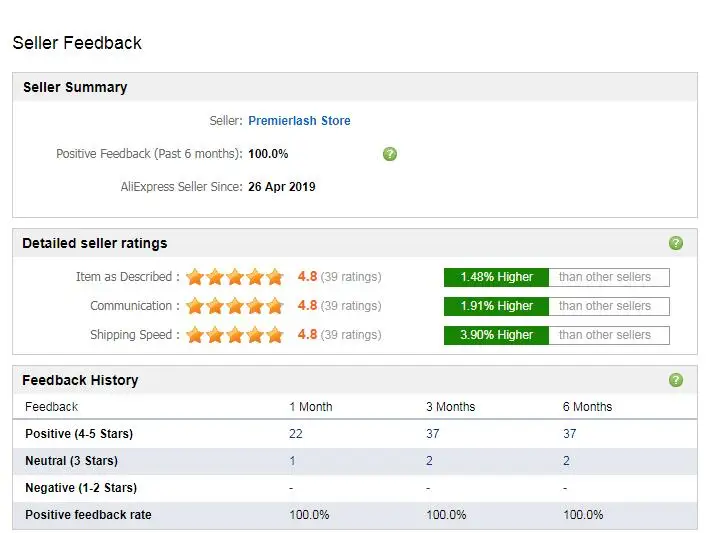Screen dimensions: 721x533
Task: Click the 1.48% Higher green bar
Action: pyautogui.click(x=496, y=277)
